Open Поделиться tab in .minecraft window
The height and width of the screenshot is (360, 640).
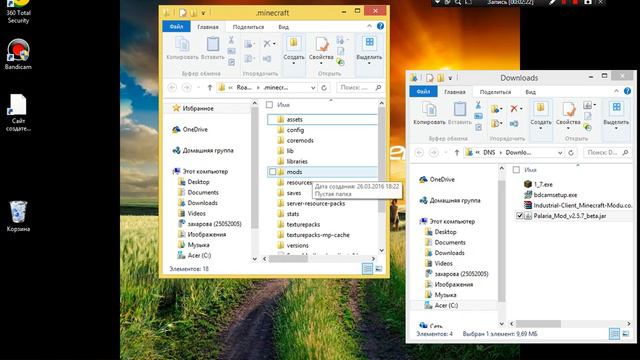click(x=248, y=27)
